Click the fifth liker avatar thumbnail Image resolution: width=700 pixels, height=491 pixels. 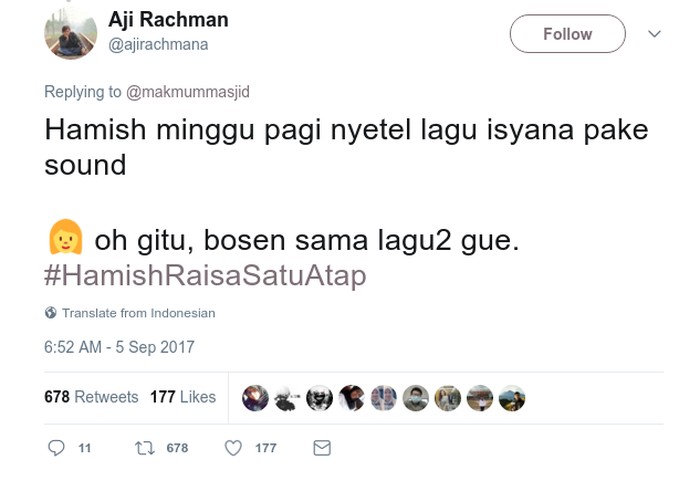click(x=384, y=397)
